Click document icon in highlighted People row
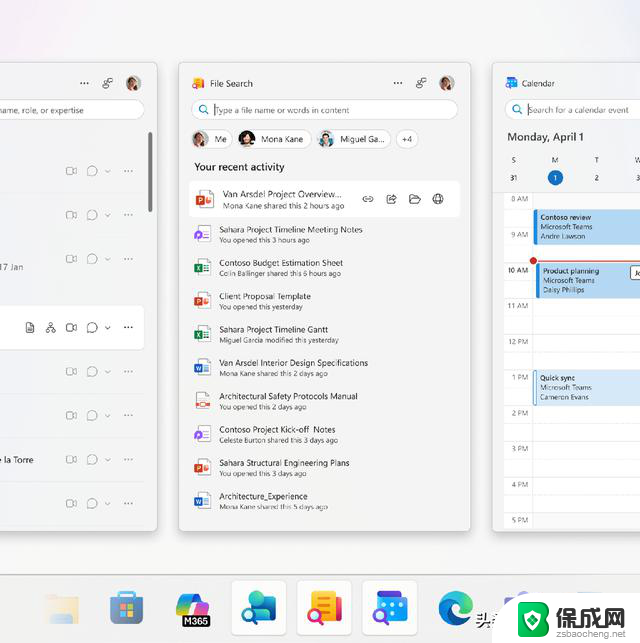Screen dimensions: 640x643 [x=30, y=328]
